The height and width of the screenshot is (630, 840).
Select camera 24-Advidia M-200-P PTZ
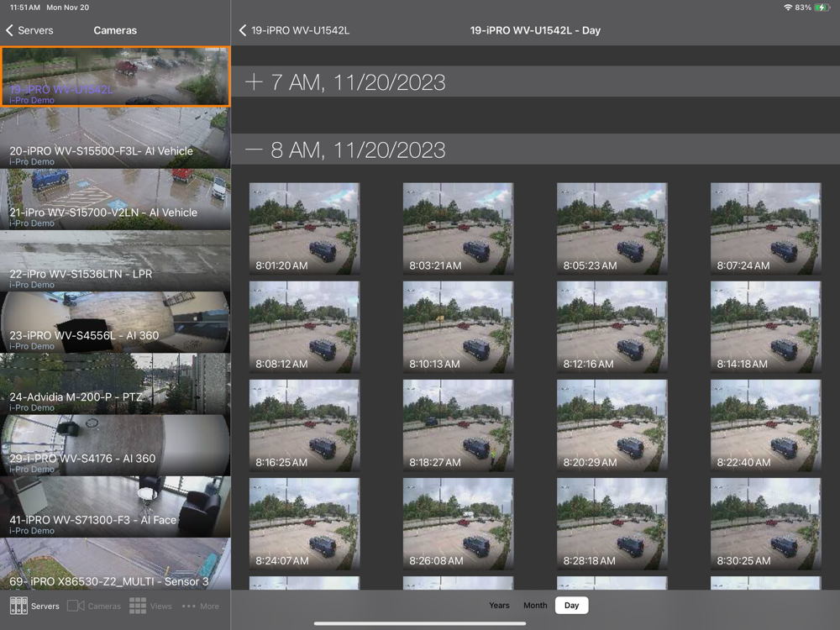pos(115,384)
